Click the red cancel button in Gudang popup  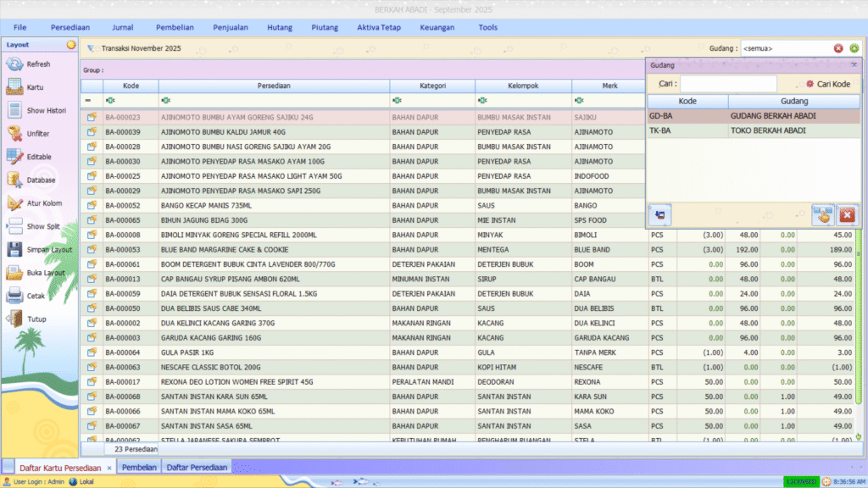tap(846, 215)
